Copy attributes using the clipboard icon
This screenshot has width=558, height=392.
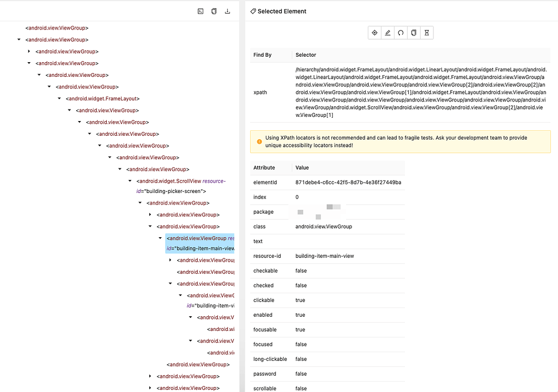pyautogui.click(x=414, y=32)
